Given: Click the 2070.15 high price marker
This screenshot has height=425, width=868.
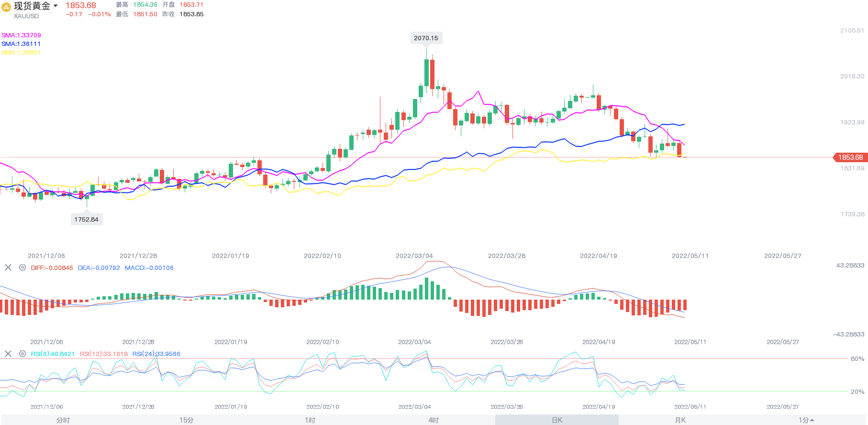Looking at the screenshot, I should 426,38.
